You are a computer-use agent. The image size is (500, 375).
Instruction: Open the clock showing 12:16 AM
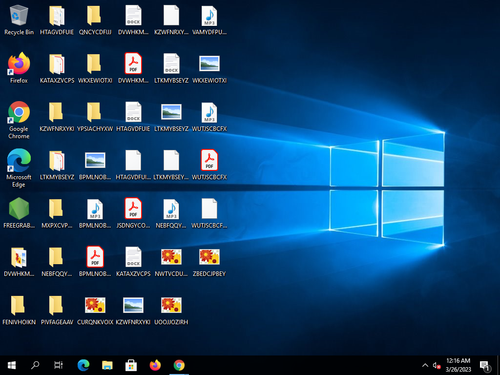[458, 365]
